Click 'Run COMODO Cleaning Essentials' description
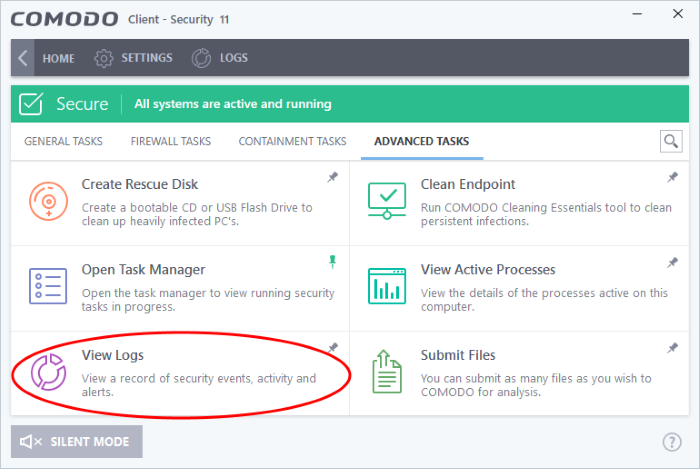Image resolution: width=700 pixels, height=469 pixels. (x=546, y=214)
